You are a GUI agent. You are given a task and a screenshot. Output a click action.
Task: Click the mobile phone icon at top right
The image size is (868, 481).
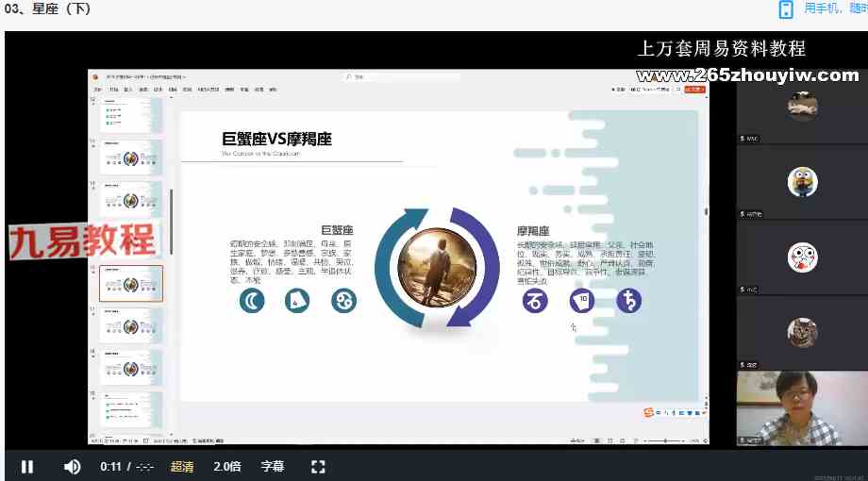pyautogui.click(x=785, y=9)
